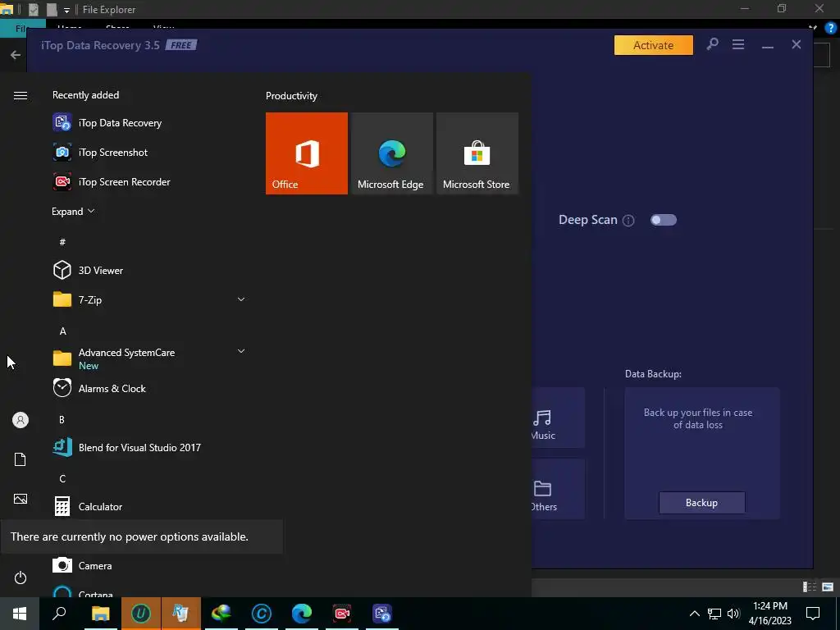Open Documents icon in Start sidebar
The height and width of the screenshot is (630, 840).
(21, 459)
